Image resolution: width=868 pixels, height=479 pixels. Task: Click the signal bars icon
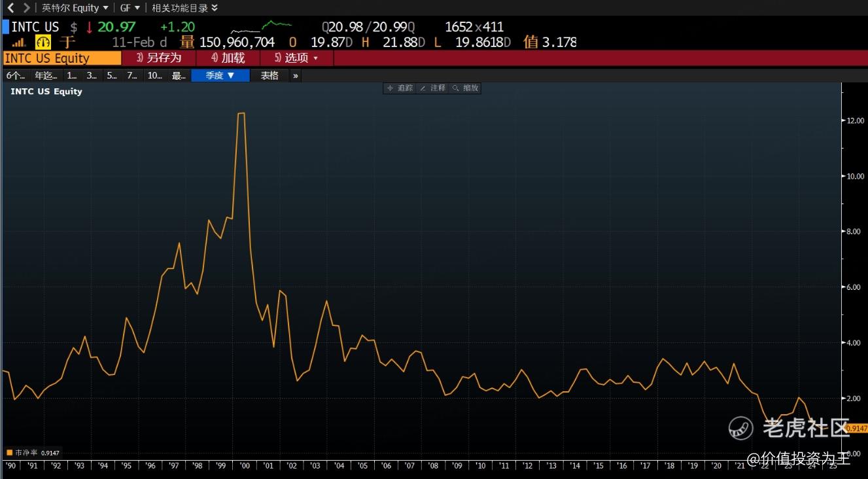pos(19,43)
